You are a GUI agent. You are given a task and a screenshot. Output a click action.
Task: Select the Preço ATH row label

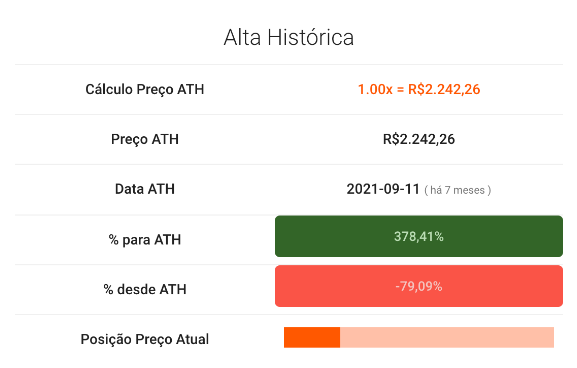point(145,139)
